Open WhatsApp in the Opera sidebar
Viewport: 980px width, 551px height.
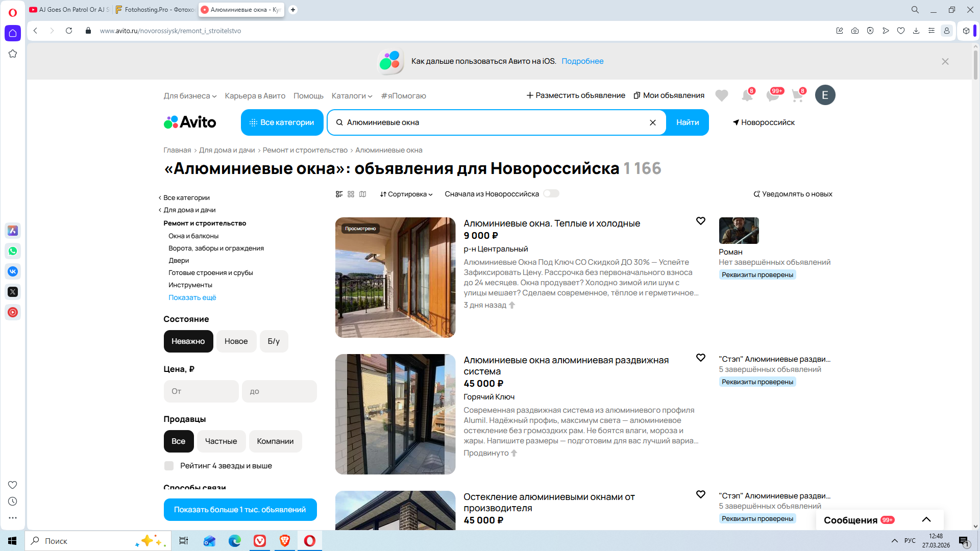[x=13, y=251]
